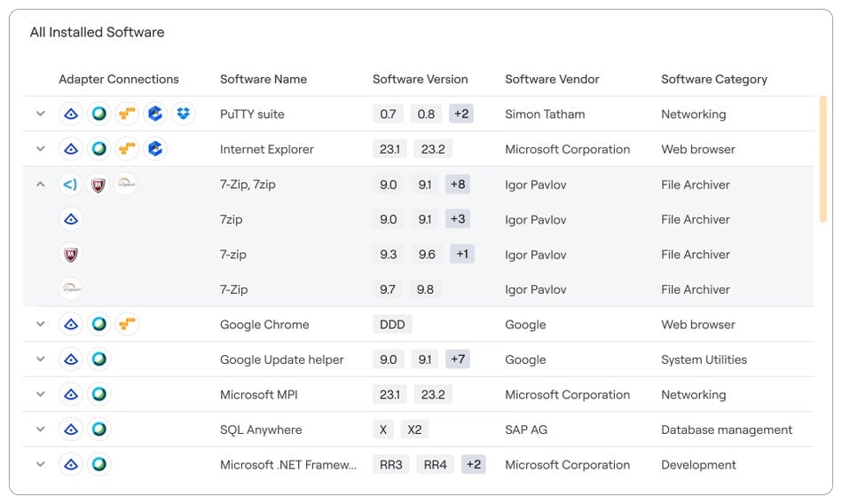The height and width of the screenshot is (504, 842).
Task: Collapse the expanded 7-Zip, 7zip row
Action: click(x=40, y=185)
